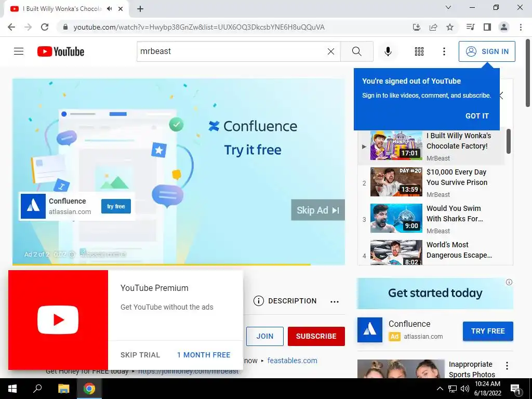Click TRY FREE in sidebar ad
The width and height of the screenshot is (532, 399).
click(488, 331)
